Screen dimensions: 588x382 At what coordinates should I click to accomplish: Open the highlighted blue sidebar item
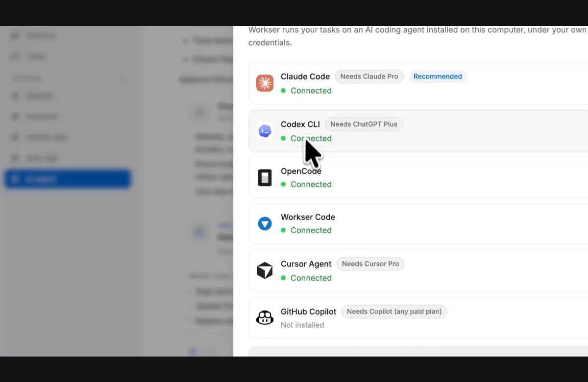pos(68,179)
